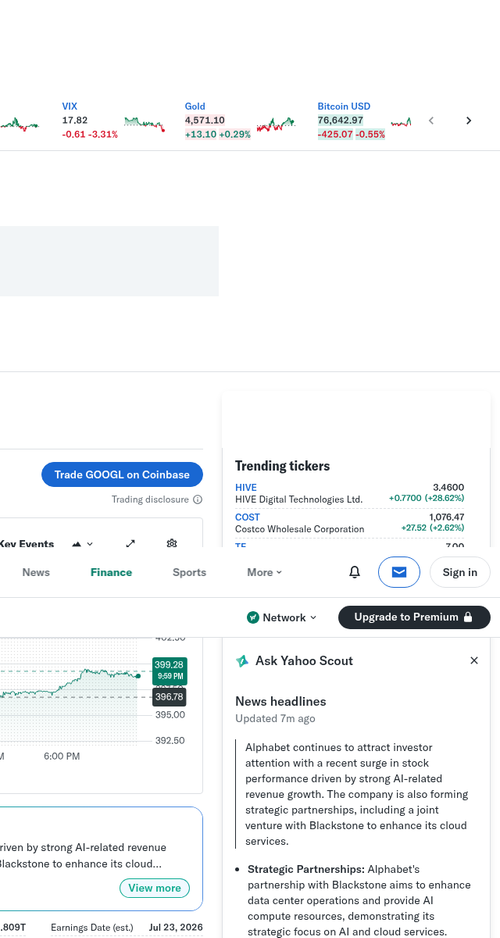The image size is (500, 938).
Task: Open the Finance tab
Action: 111,572
